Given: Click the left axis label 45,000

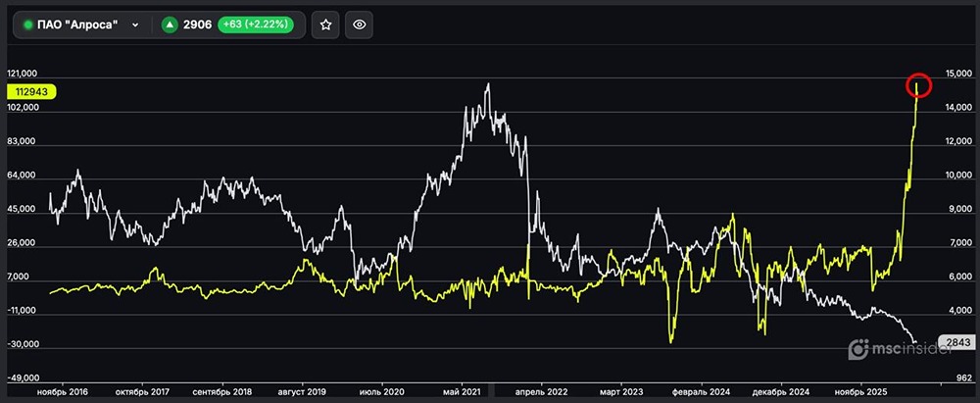Looking at the screenshot, I should click(23, 209).
